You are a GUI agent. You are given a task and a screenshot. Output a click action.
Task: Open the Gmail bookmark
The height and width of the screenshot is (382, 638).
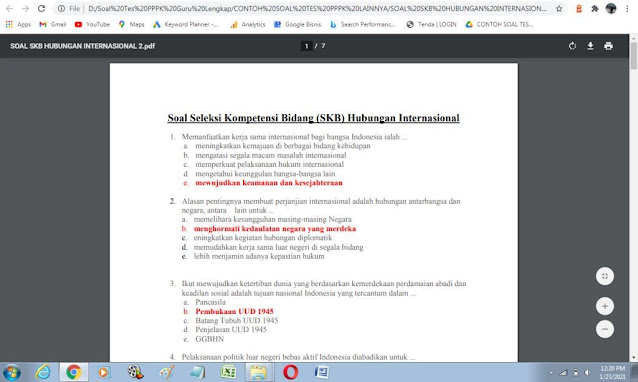(52, 24)
